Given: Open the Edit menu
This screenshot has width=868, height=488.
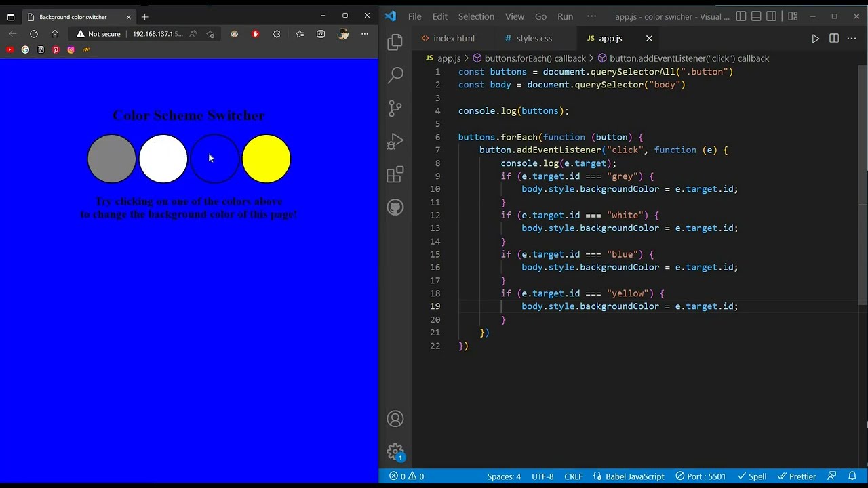Looking at the screenshot, I should tap(440, 16).
